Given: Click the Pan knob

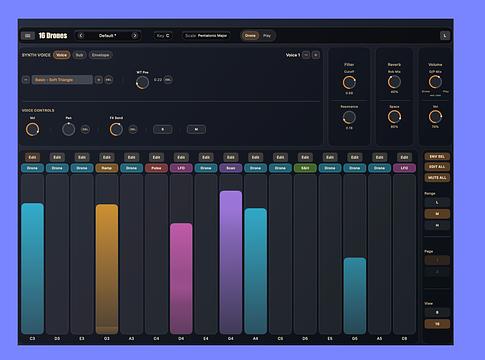Looking at the screenshot, I should coord(68,129).
